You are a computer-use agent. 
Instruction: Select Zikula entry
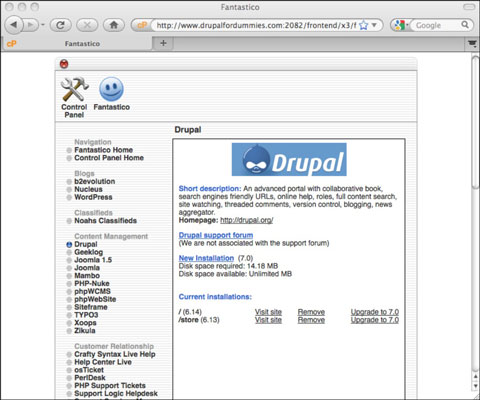[85, 331]
